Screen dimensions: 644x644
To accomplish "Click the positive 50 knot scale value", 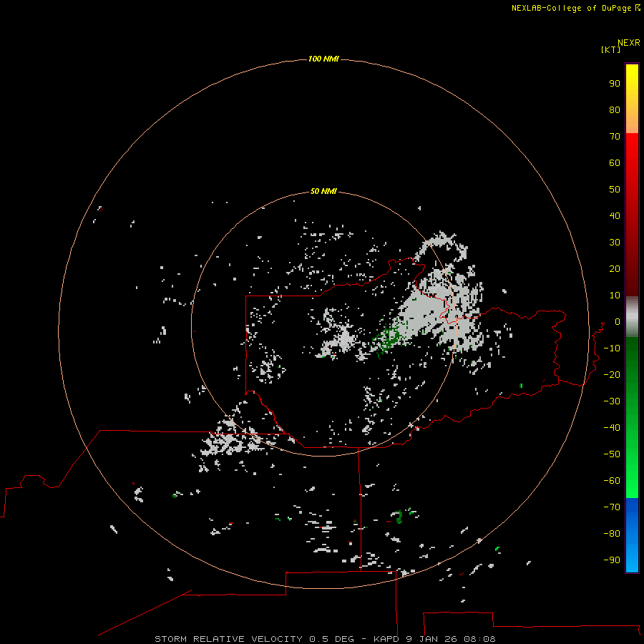I will [615, 190].
